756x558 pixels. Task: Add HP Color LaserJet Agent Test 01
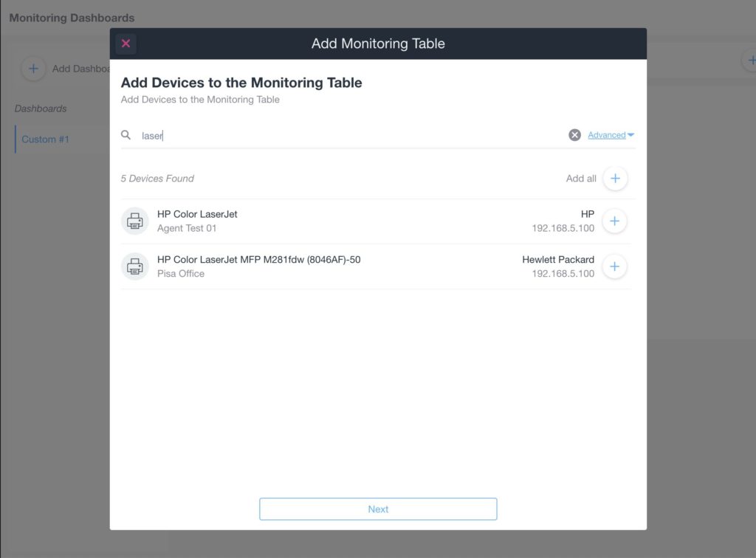click(614, 221)
